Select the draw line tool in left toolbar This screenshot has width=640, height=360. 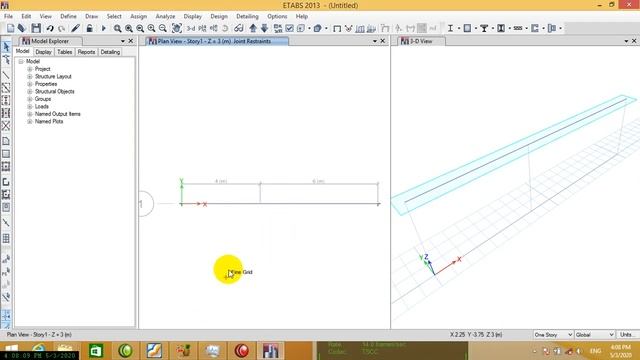(x=6, y=75)
